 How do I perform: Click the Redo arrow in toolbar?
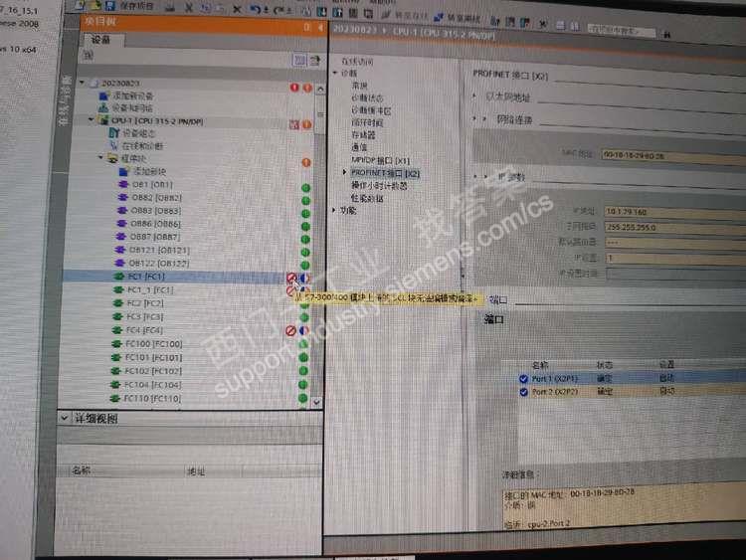click(280, 10)
